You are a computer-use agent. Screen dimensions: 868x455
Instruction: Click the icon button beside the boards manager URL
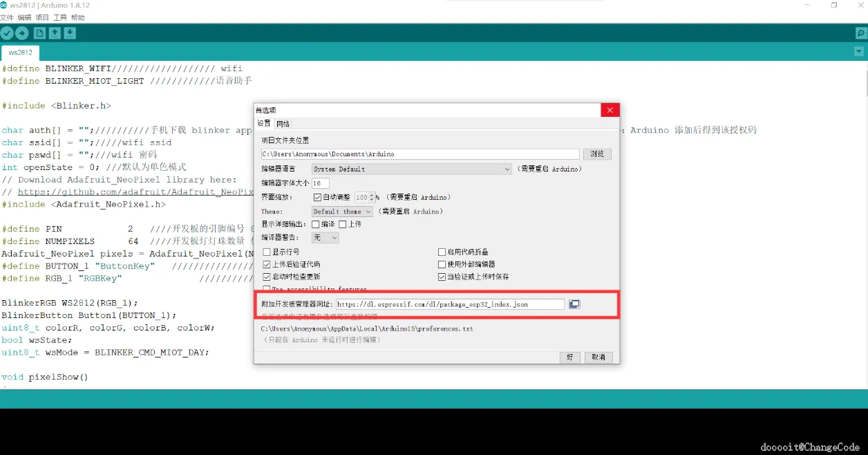pos(574,304)
